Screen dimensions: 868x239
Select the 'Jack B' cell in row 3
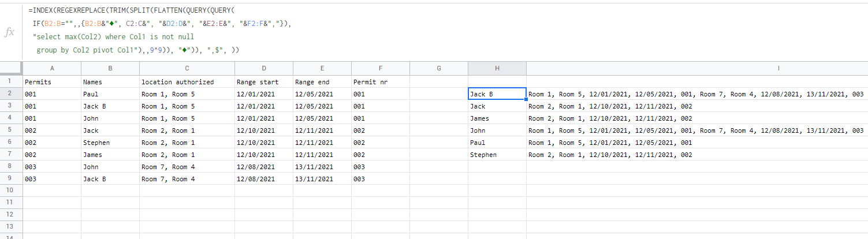tap(110, 106)
